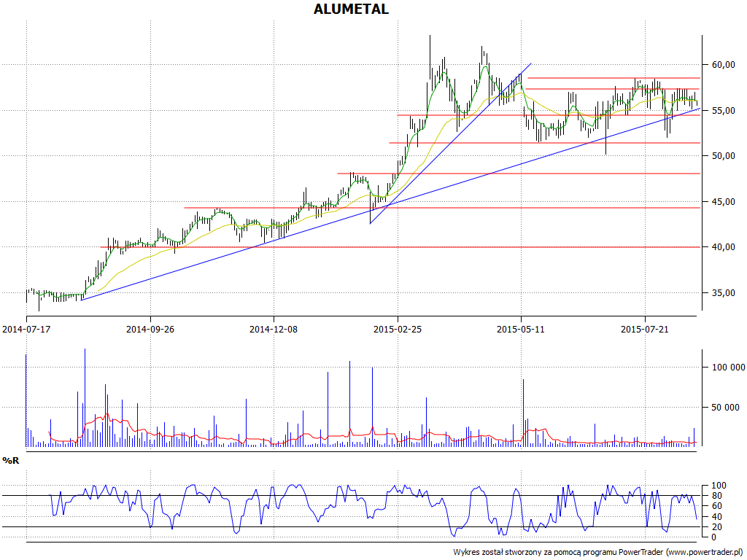Select the %R axis value 60
This screenshot has height=560, width=747.
(x=719, y=506)
